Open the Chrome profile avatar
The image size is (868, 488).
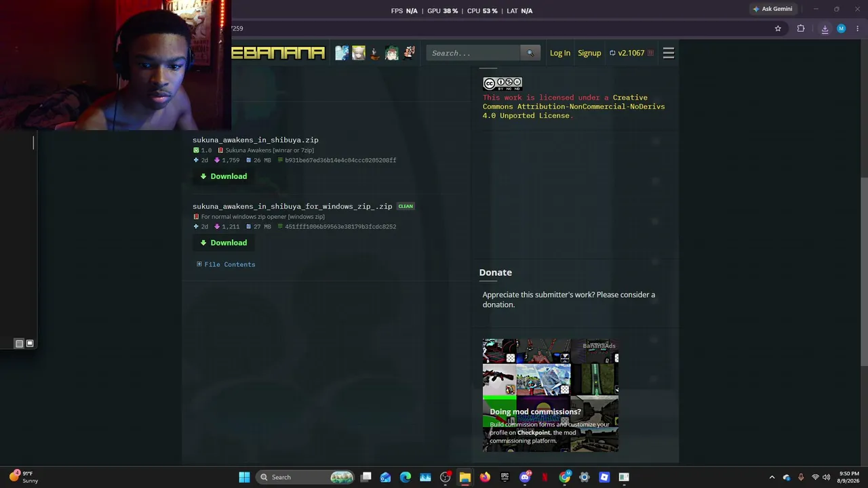coord(841,28)
